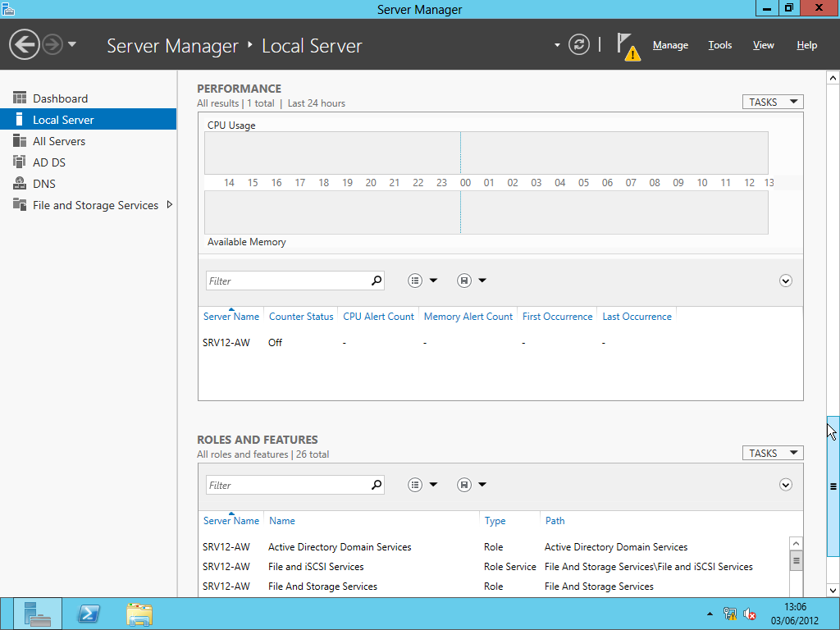This screenshot has width=840, height=630.
Task: Collapse the Performance filter section chevron
Action: coord(785,281)
